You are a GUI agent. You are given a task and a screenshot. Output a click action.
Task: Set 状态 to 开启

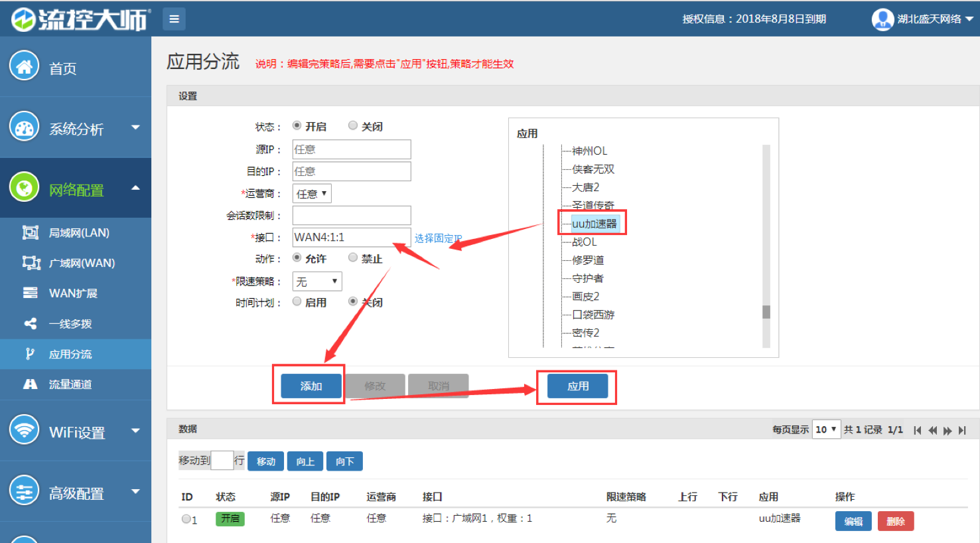[297, 125]
